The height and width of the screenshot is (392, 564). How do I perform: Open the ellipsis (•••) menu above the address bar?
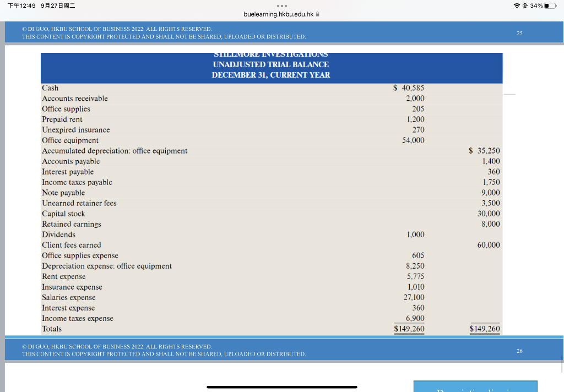pos(281,6)
